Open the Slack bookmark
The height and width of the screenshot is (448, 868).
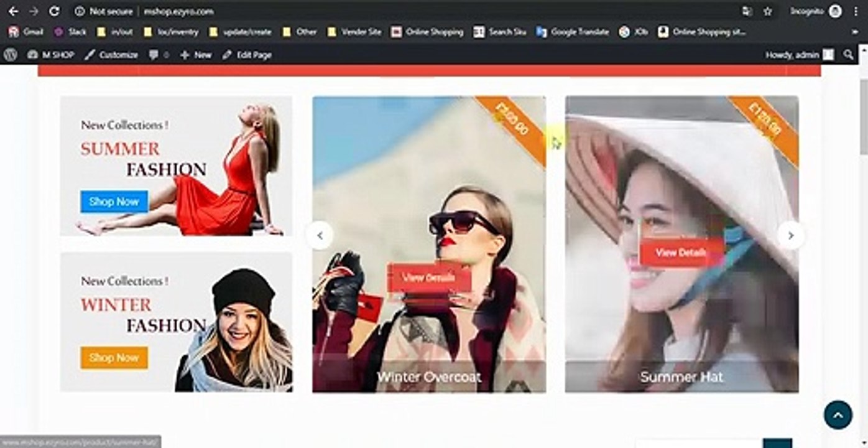(x=70, y=32)
